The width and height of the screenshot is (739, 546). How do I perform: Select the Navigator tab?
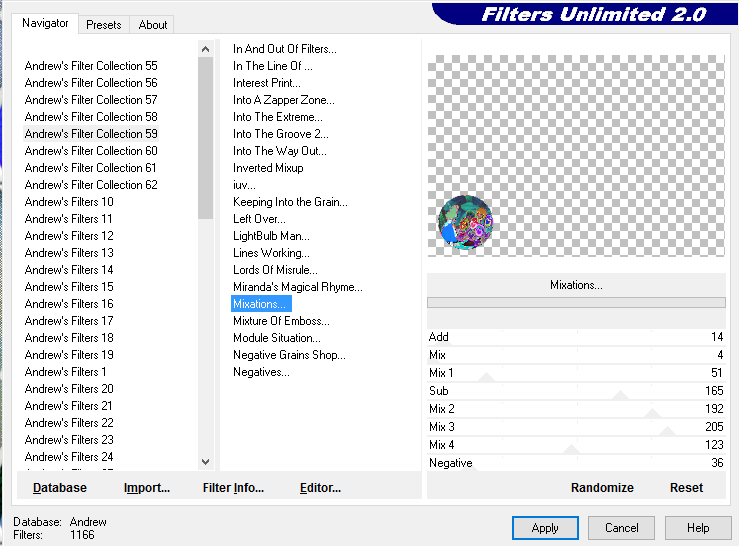point(45,23)
